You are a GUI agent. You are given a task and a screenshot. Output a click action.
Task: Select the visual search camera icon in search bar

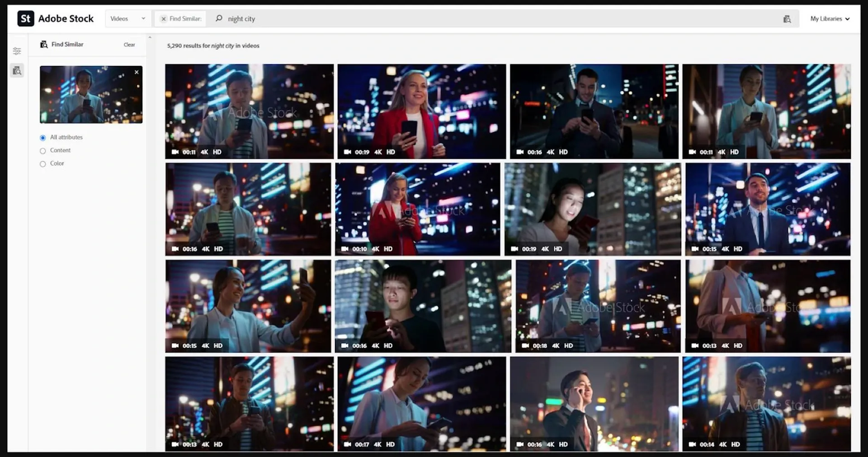click(x=788, y=19)
